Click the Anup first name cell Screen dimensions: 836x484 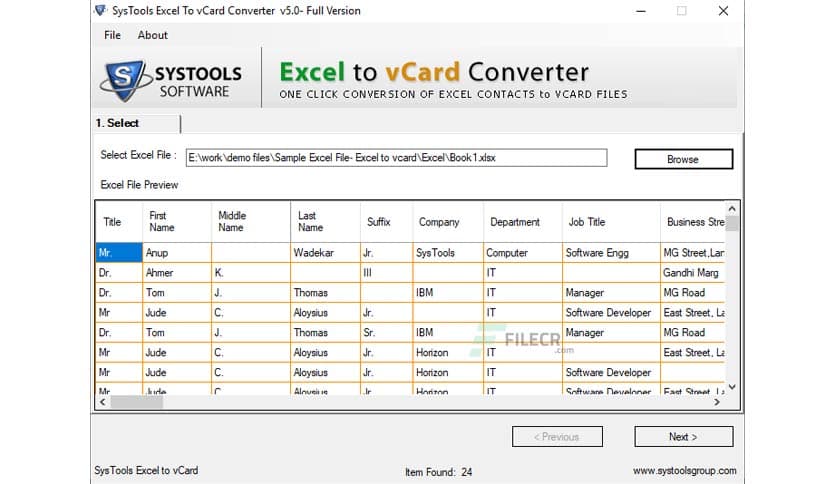[x=177, y=253]
